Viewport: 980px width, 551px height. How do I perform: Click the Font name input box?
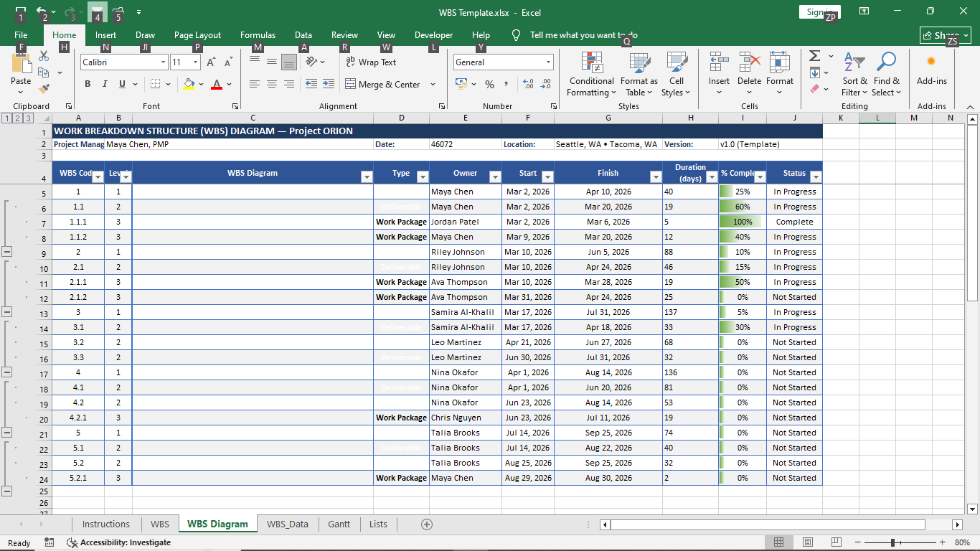pyautogui.click(x=119, y=62)
